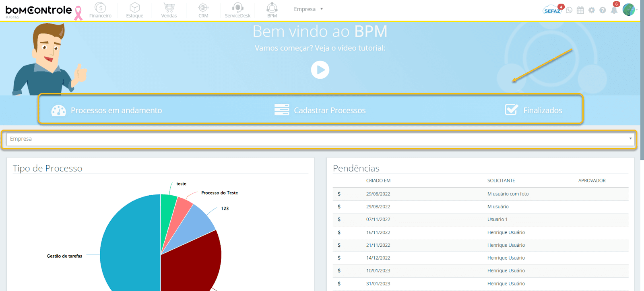Open the CRM module
Image resolution: width=644 pixels, height=291 pixels.
(203, 10)
